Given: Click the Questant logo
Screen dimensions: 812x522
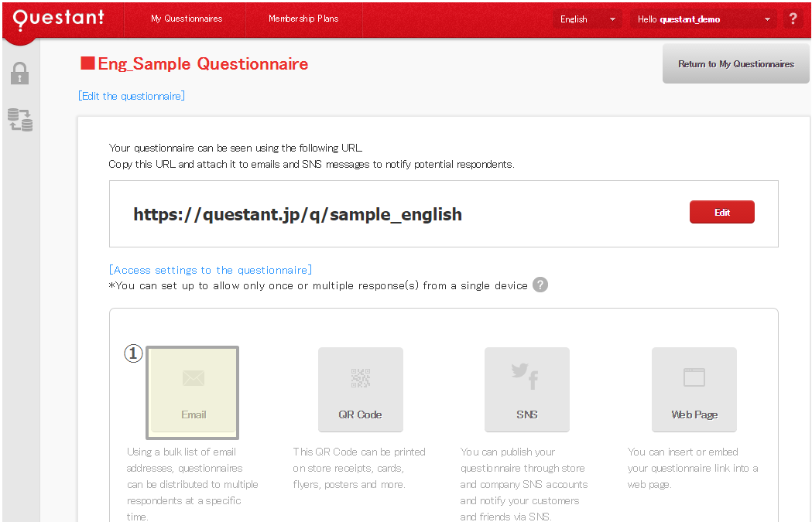Looking at the screenshot, I should pyautogui.click(x=58, y=19).
